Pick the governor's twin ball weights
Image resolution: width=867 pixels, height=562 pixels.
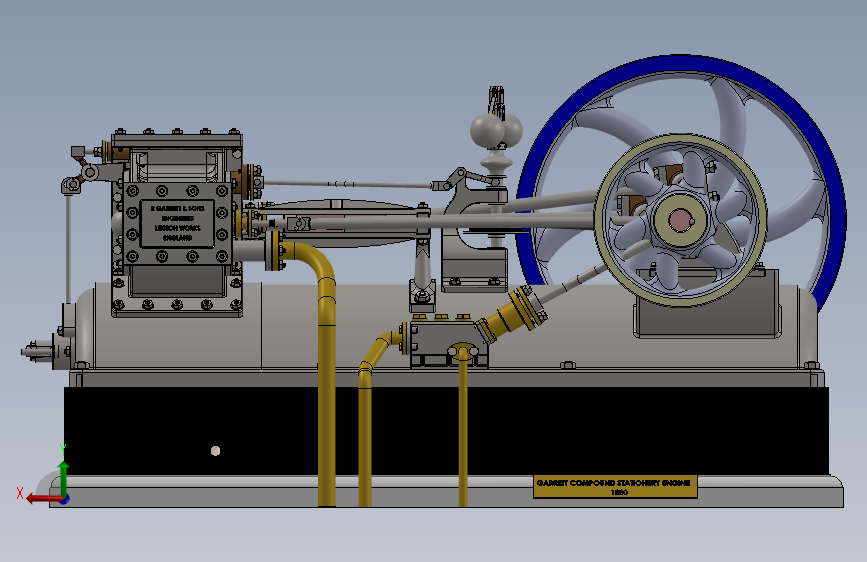coord(496,131)
